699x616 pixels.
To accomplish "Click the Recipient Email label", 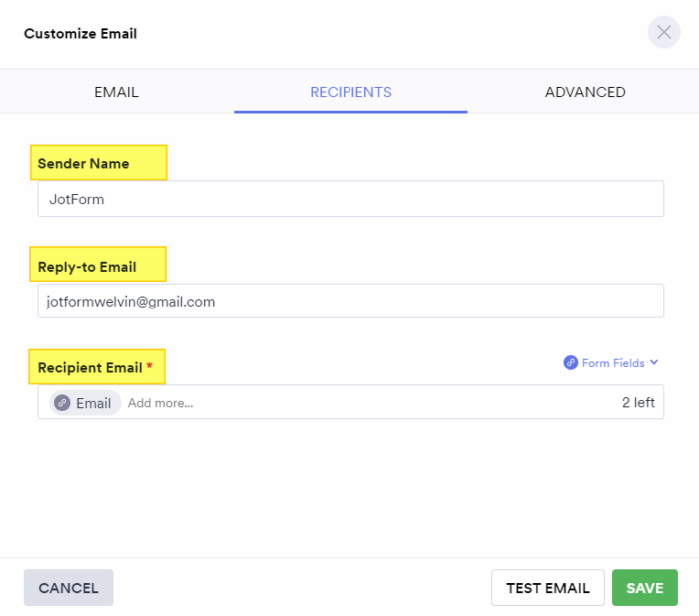I will click(x=90, y=368).
